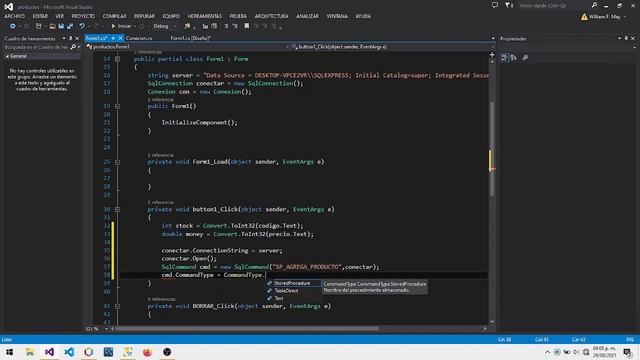This screenshot has height=360, width=640.
Task: Open the ARCHIVO menu
Action: [14, 16]
